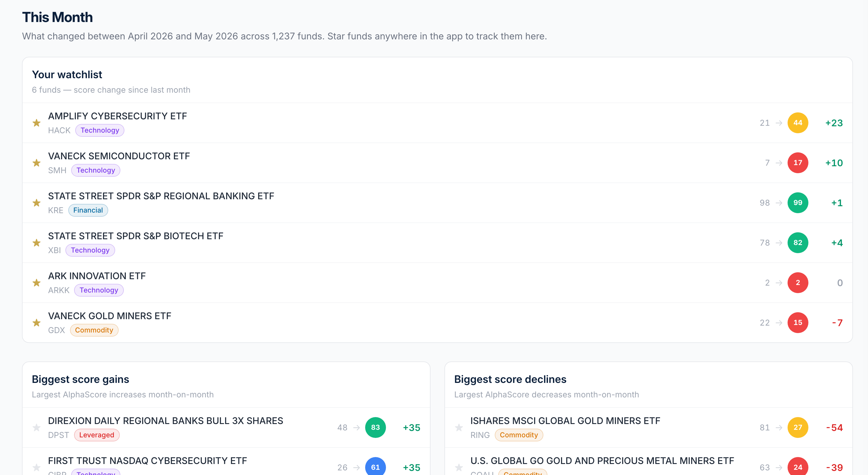Click the Technology tag next to XBI
The image size is (868, 475).
90,250
